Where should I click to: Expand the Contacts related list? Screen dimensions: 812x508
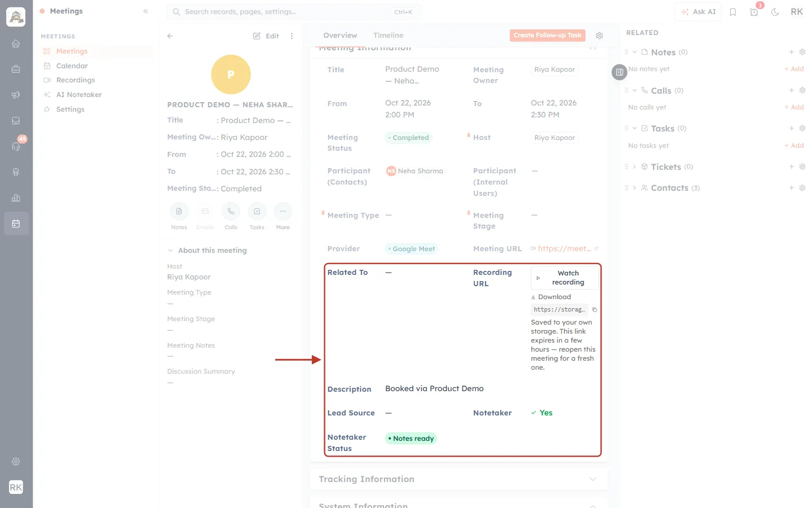pyautogui.click(x=634, y=188)
